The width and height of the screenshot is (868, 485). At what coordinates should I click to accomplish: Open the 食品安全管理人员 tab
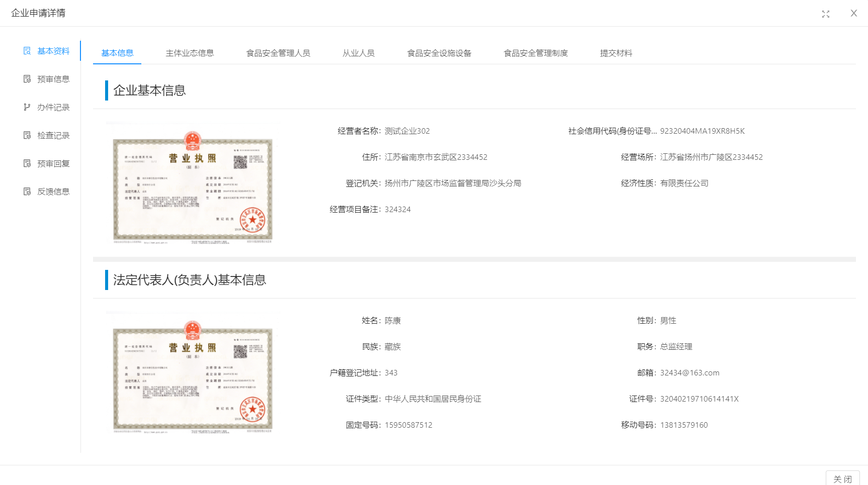click(278, 53)
